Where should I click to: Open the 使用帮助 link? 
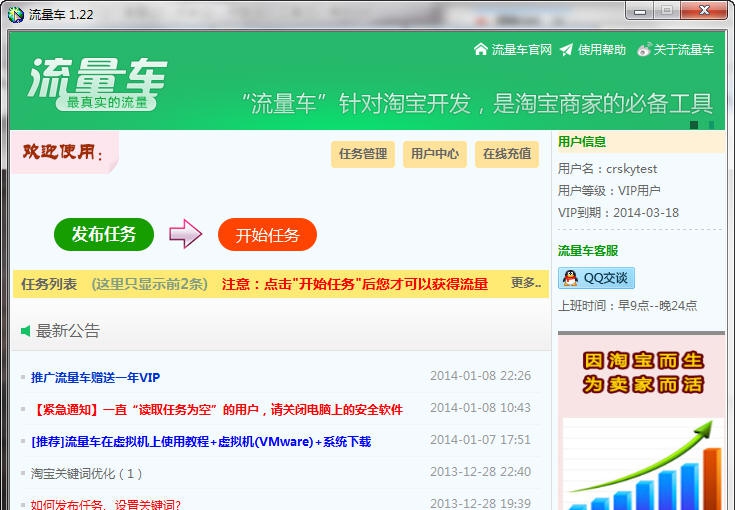pyautogui.click(x=601, y=49)
